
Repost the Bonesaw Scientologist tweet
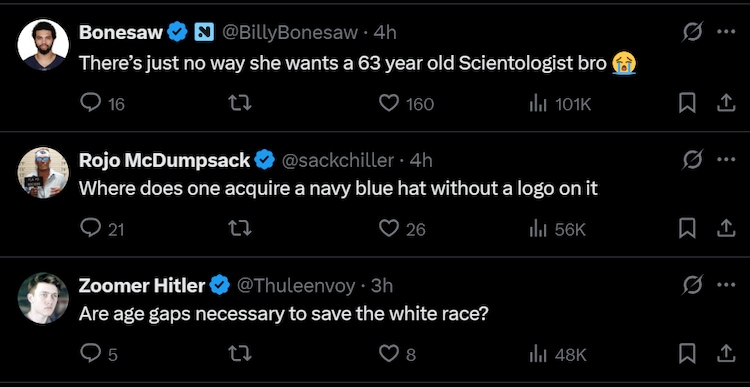(240, 103)
